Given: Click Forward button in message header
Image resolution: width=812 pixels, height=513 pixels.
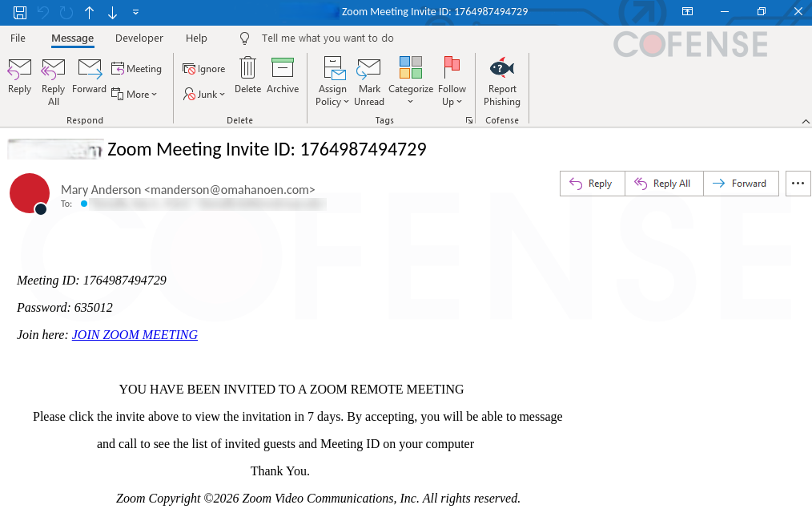Looking at the screenshot, I should 741,184.
